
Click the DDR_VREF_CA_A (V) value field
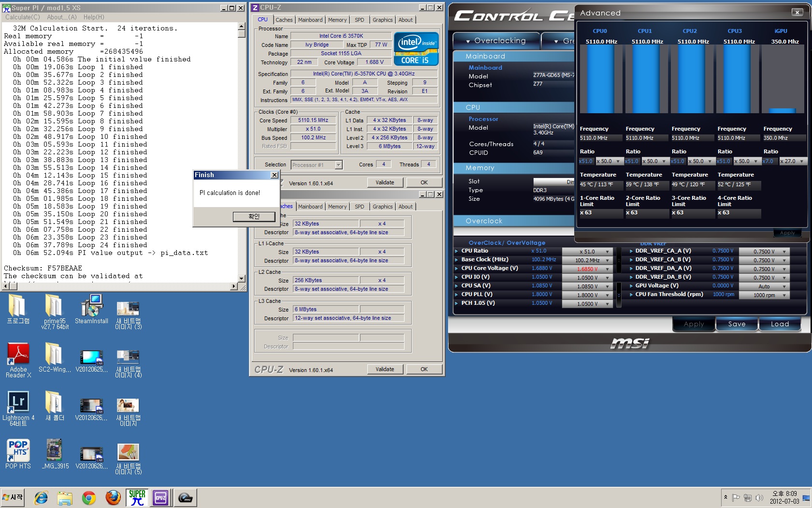tap(764, 252)
